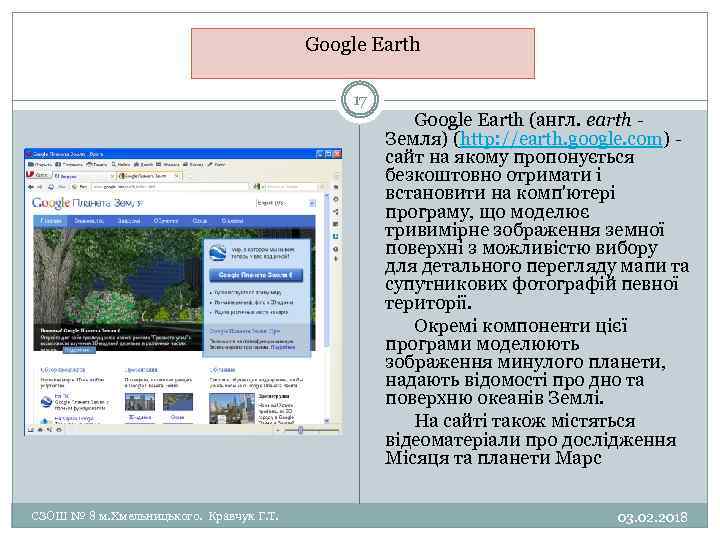Open the 'Главная' navigation tab
Image resolution: width=720 pixels, height=540 pixels.
tap(51, 221)
